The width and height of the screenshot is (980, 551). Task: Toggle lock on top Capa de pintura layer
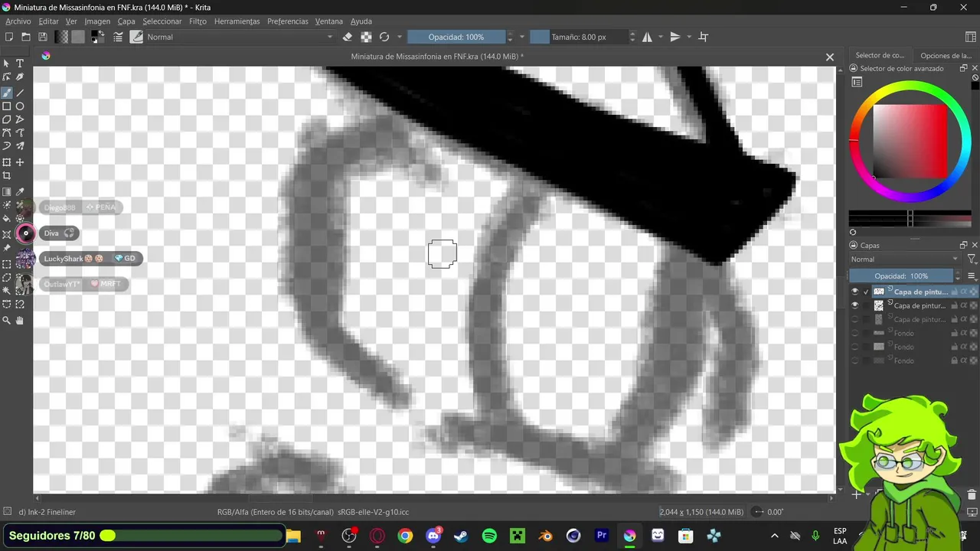pos(954,292)
